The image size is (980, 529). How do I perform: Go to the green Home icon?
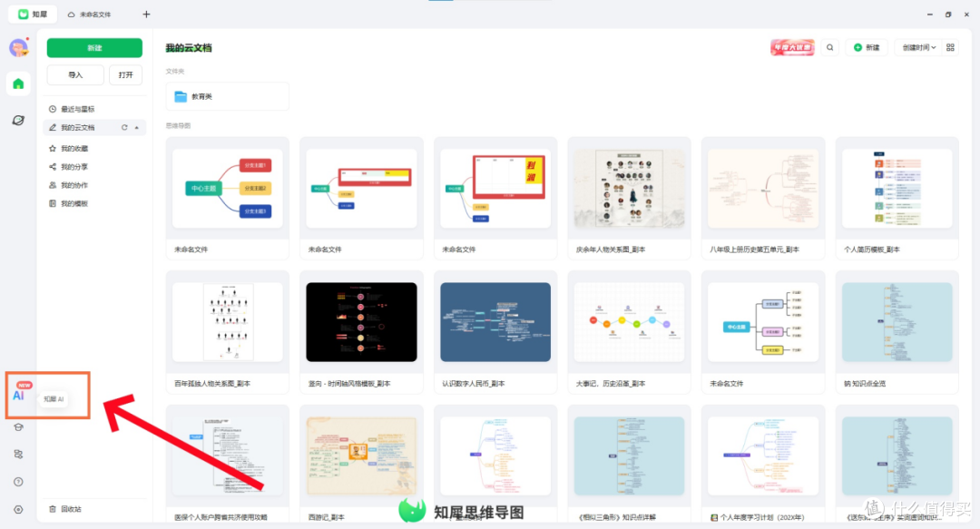[18, 83]
